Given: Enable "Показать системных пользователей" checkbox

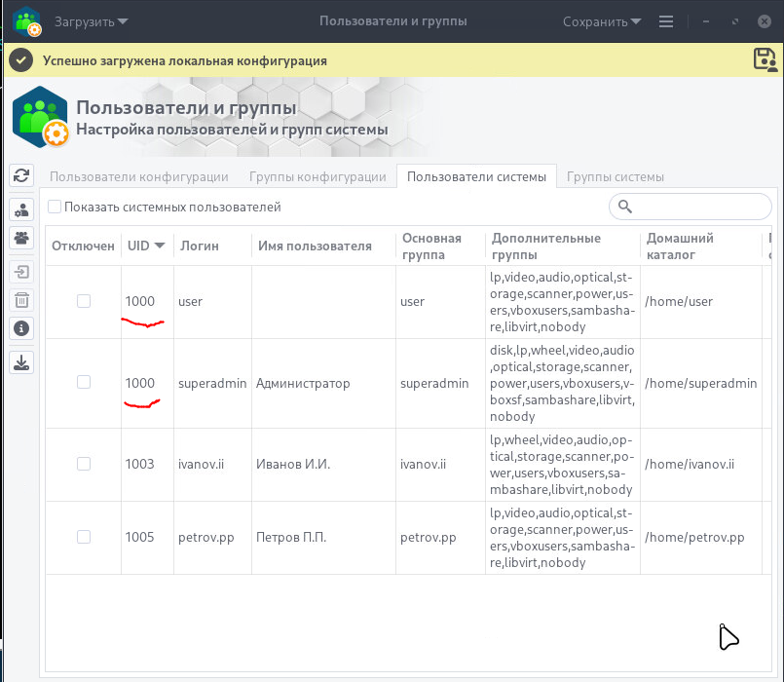Looking at the screenshot, I should tap(55, 207).
